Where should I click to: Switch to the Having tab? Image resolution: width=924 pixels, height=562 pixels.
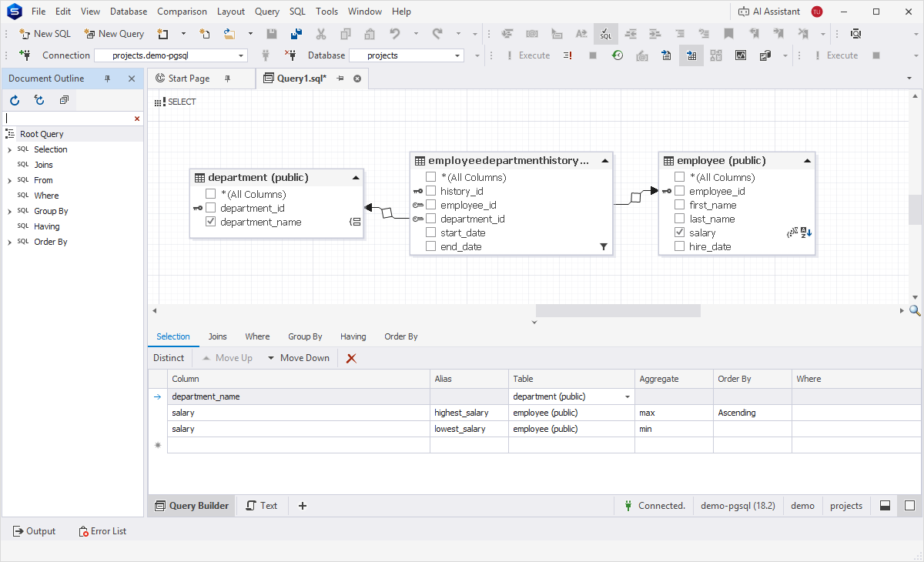pos(353,336)
